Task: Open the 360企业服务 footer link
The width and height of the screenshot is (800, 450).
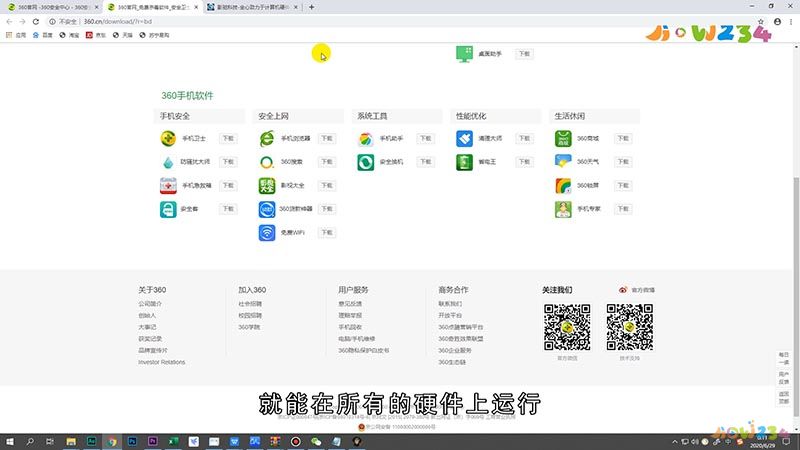Action: (455, 351)
